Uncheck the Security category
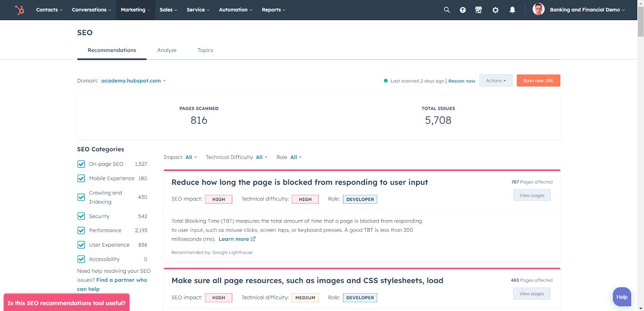644x311 pixels. [x=81, y=216]
